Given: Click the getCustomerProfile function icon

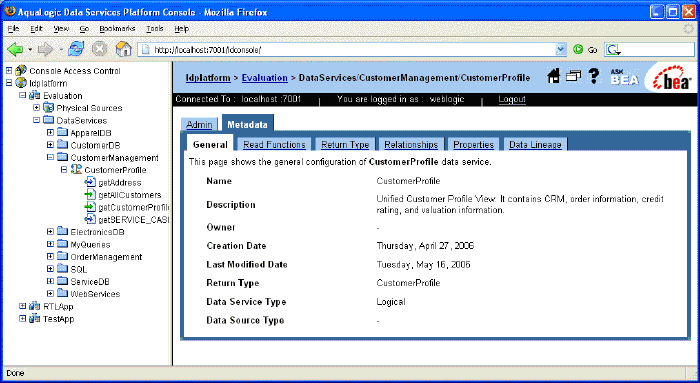Looking at the screenshot, I should tap(90, 207).
